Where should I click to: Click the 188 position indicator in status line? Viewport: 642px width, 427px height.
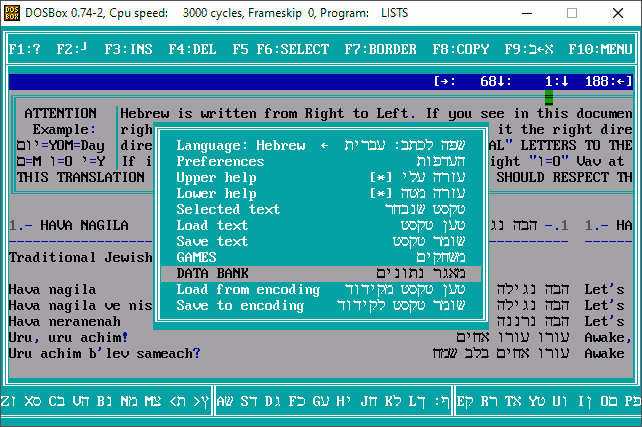tap(597, 81)
